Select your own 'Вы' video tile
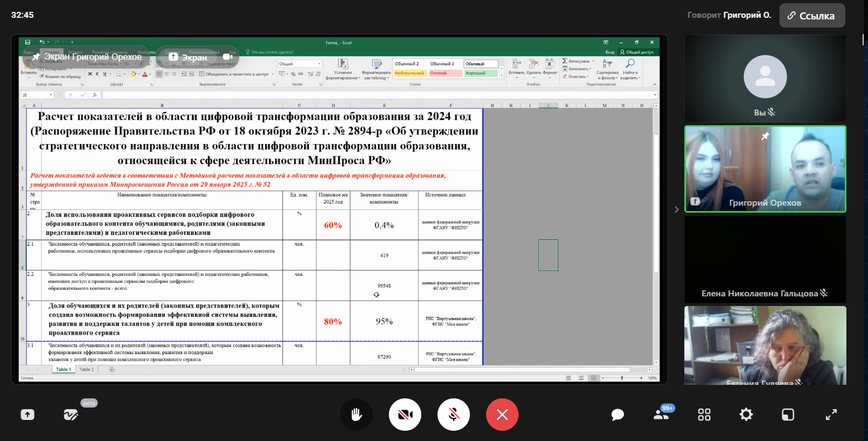 pos(765,78)
